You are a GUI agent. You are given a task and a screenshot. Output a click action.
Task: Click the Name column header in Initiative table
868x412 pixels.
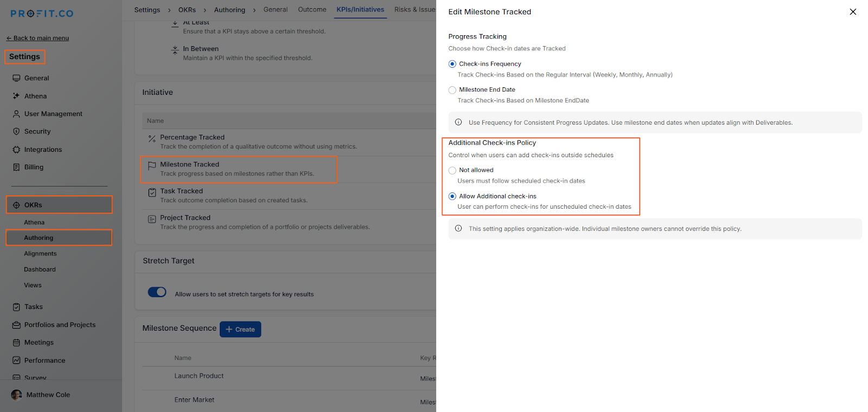tap(155, 121)
